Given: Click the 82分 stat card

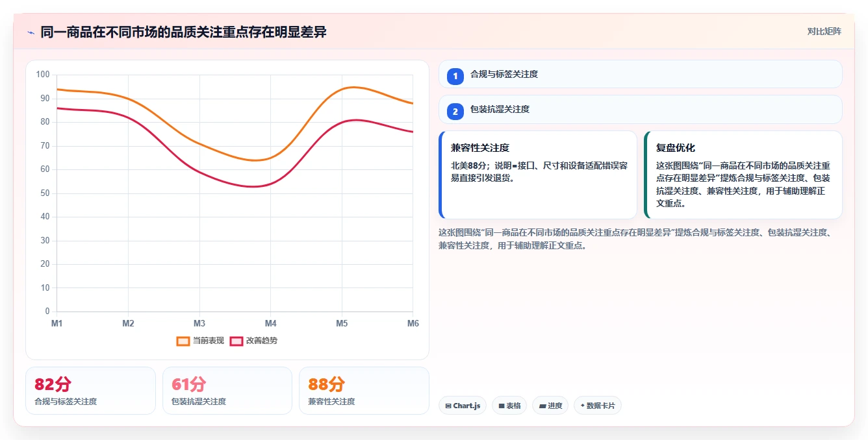Looking at the screenshot, I should click(x=90, y=391).
